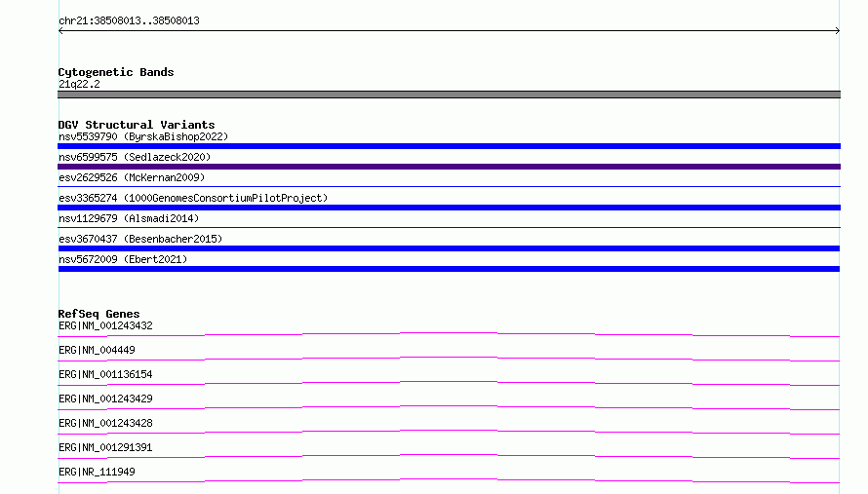This screenshot has width=868, height=494.
Task: Click the magenta line under ERG|NM_001243428
Action: click(x=449, y=432)
